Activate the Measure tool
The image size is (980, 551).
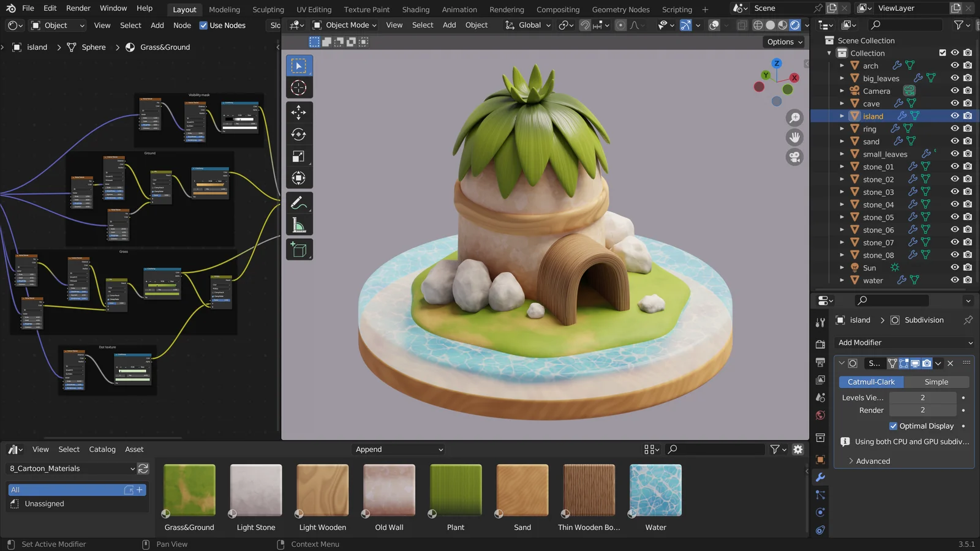click(299, 223)
